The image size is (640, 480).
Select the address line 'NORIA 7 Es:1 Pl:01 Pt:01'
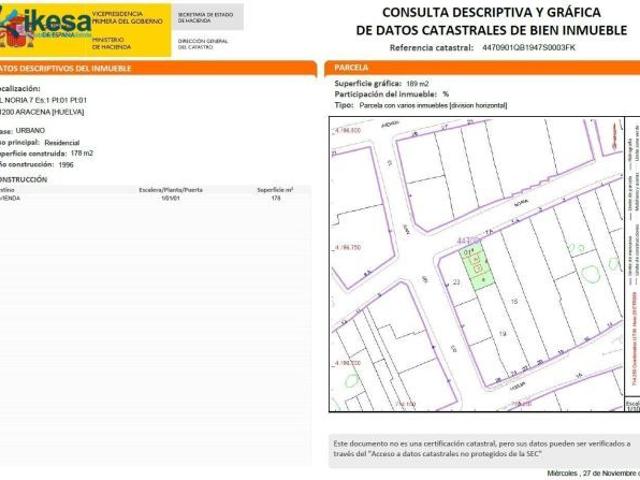pyautogui.click(x=43, y=100)
